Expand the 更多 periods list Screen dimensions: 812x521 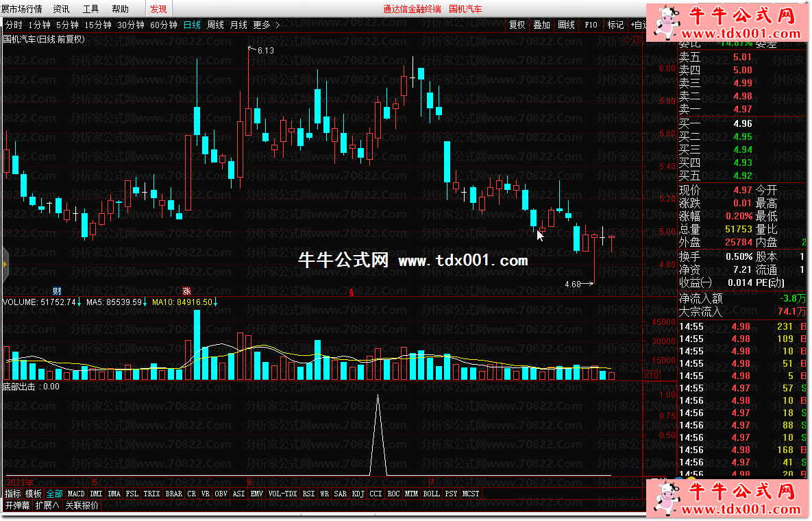pyautogui.click(x=266, y=25)
